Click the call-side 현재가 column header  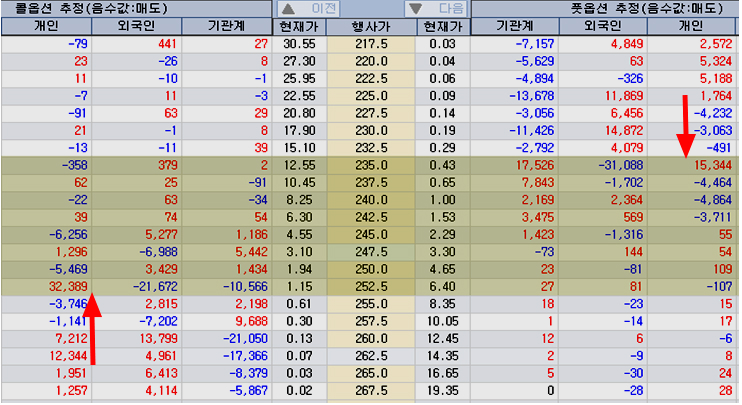(299, 26)
